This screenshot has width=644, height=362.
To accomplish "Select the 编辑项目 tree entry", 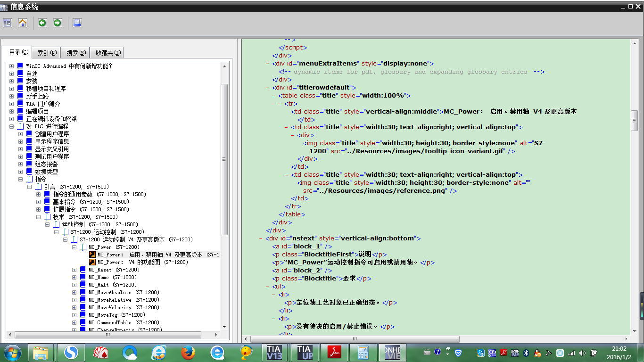I will 37,111.
